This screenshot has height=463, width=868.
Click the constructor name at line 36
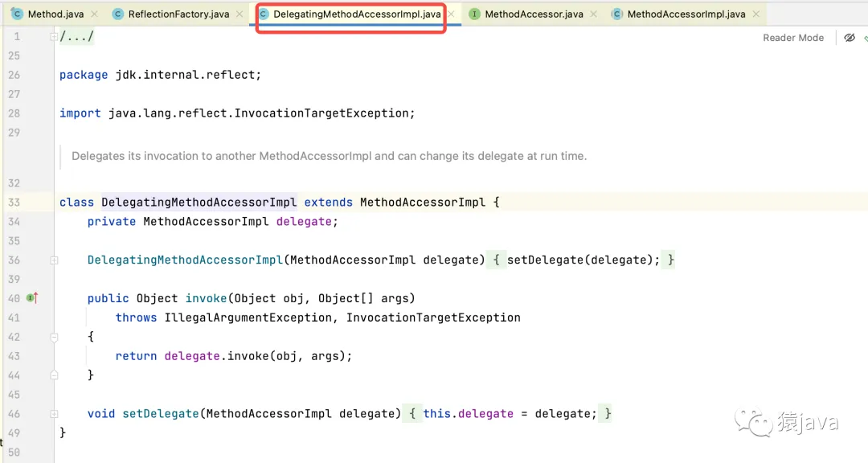coord(185,260)
